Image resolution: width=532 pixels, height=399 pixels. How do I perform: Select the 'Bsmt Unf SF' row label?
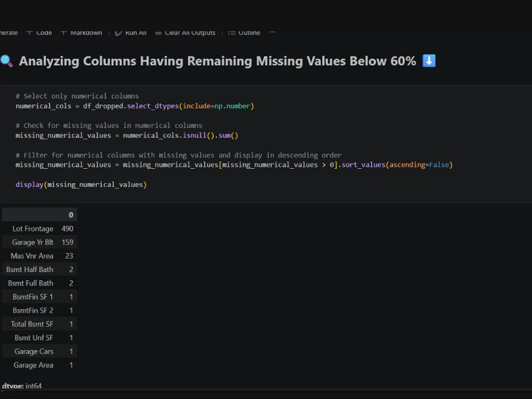[34, 338]
